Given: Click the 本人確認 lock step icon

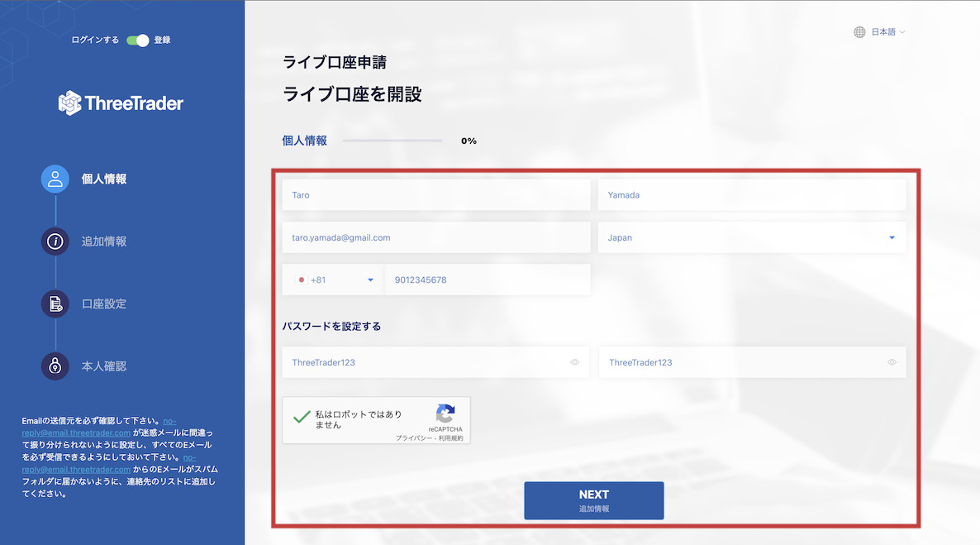Looking at the screenshot, I should coord(55,366).
